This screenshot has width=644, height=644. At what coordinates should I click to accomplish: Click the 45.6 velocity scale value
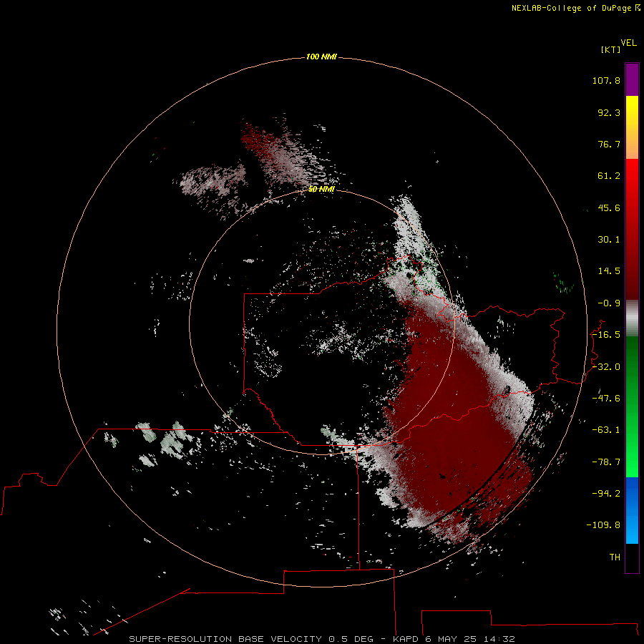coord(609,208)
